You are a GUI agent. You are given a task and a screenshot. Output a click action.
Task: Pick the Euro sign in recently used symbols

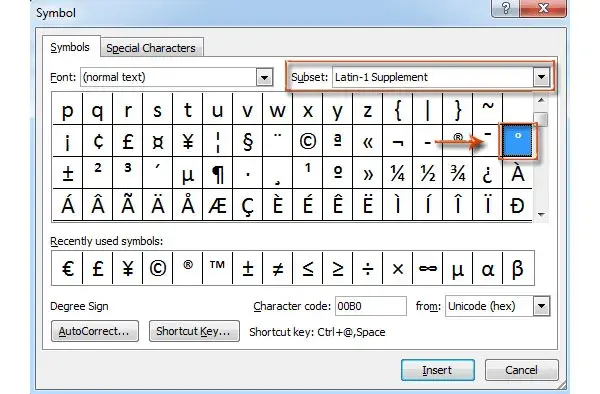point(67,268)
